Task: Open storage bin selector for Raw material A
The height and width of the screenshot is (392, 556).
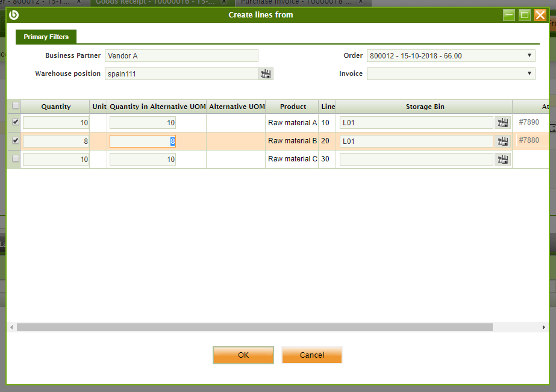Action: tap(502, 123)
